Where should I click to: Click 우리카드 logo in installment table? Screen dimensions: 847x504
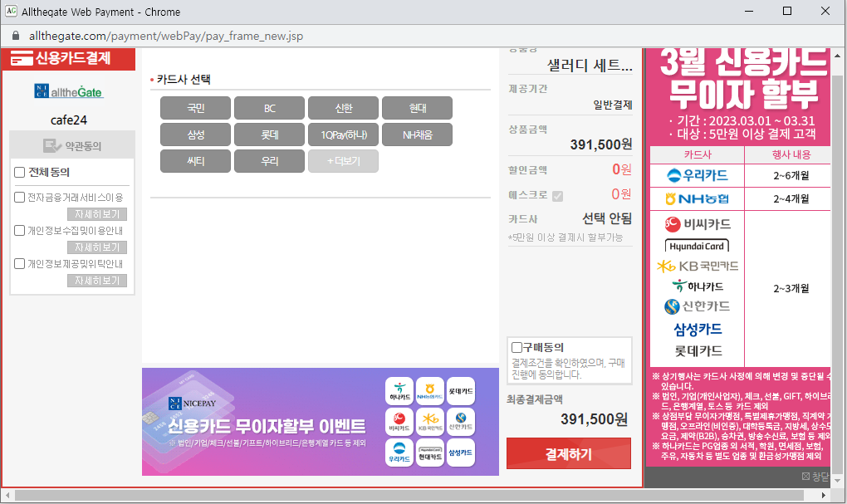pos(698,175)
